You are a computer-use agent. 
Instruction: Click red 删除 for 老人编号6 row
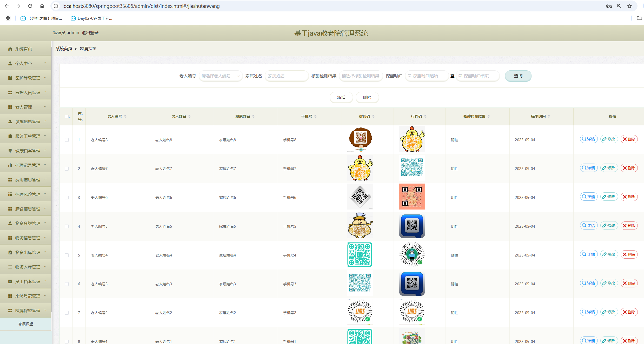(x=629, y=197)
